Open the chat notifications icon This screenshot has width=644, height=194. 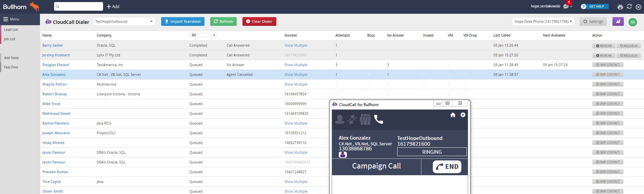[566, 6]
